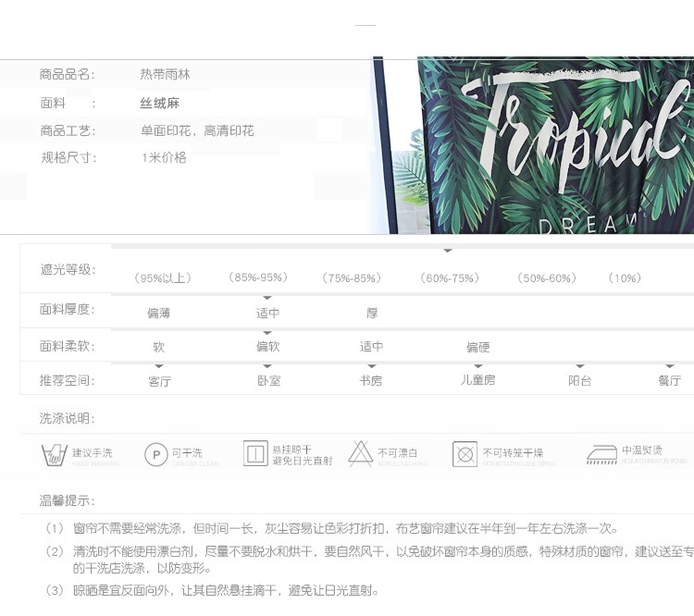Select the (60%-75%) shading level
The height and width of the screenshot is (616, 694).
click(450, 277)
